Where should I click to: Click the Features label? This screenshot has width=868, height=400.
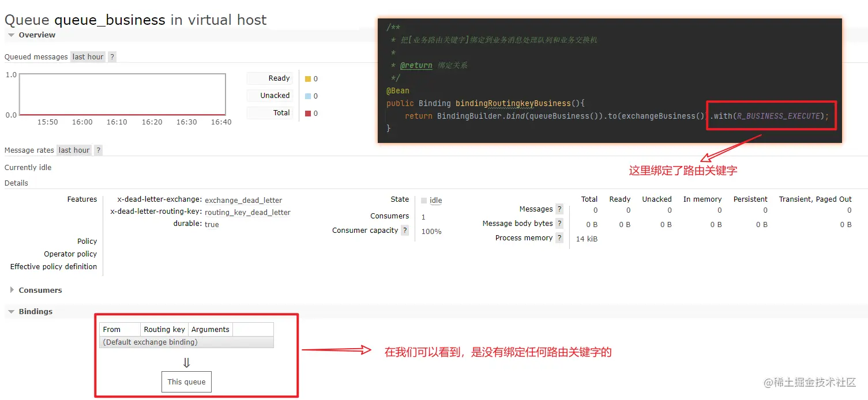tap(82, 199)
